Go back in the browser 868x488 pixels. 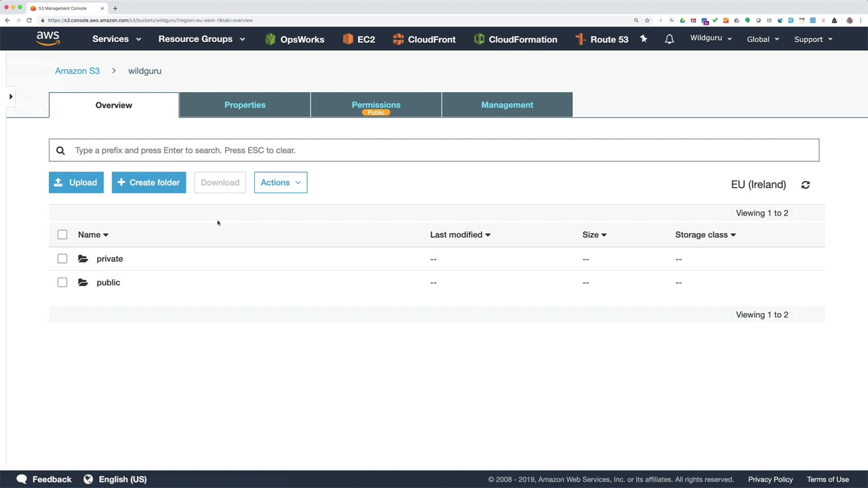[7, 20]
